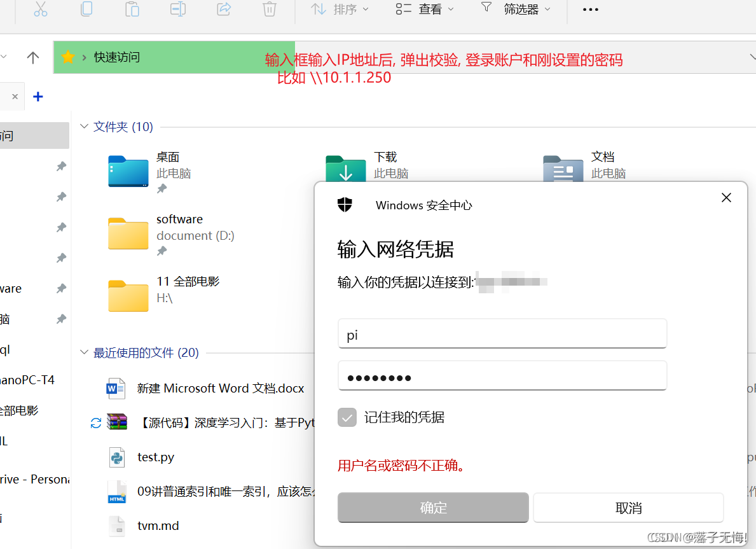Unpin the software folder via its pin icon
Image resolution: width=756 pixels, height=549 pixels.
pyautogui.click(x=162, y=251)
